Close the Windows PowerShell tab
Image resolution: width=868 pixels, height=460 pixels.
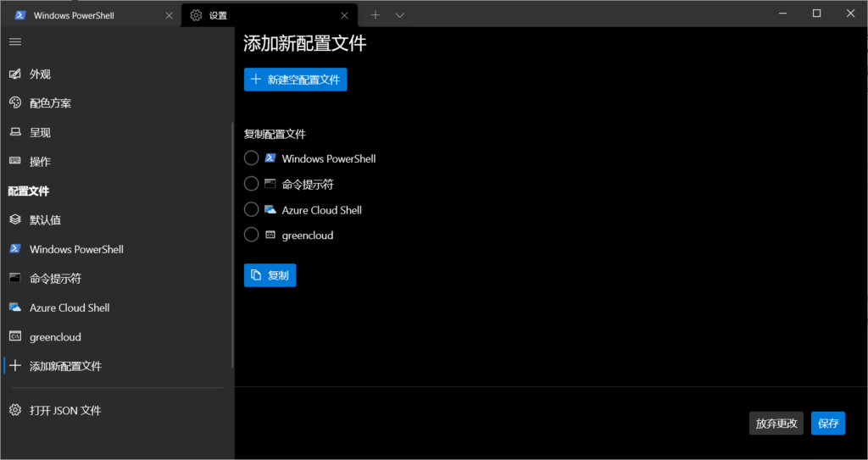click(x=170, y=15)
